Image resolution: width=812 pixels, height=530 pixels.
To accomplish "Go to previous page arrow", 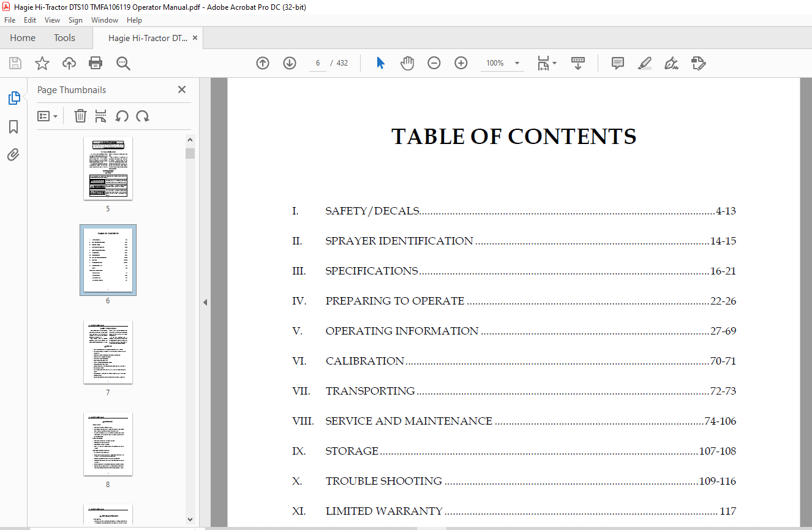I will [263, 63].
